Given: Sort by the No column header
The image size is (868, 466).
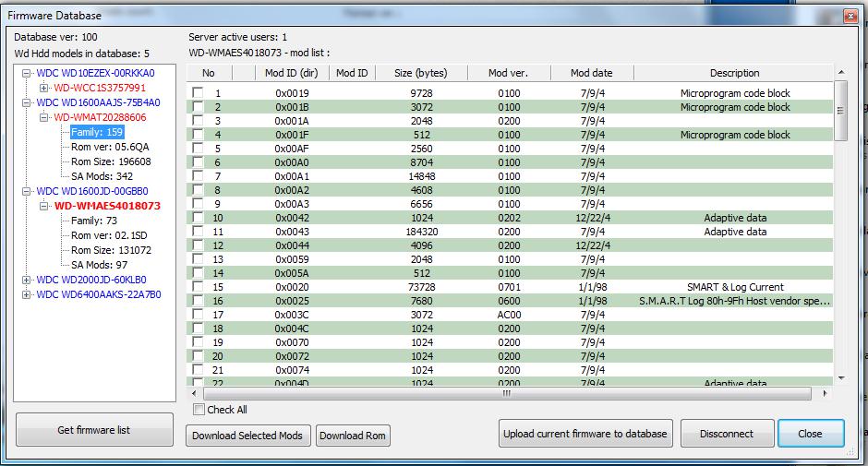Looking at the screenshot, I should [209, 73].
